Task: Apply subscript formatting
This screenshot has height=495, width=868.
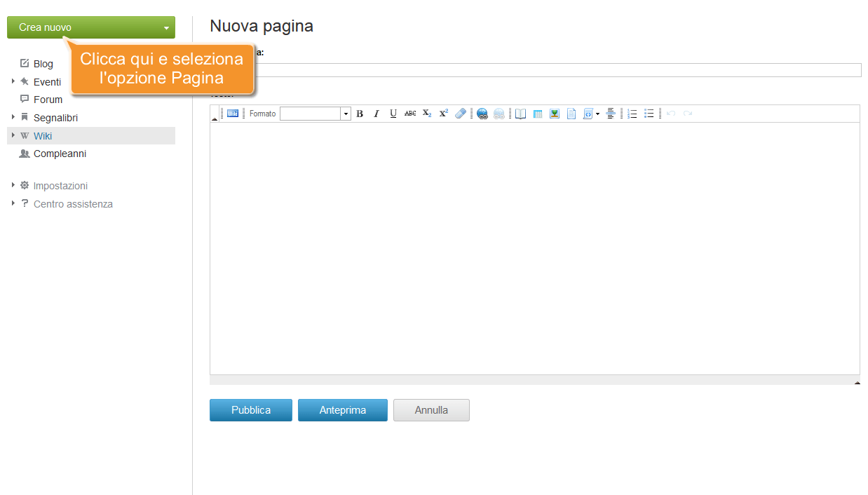Action: coord(427,114)
